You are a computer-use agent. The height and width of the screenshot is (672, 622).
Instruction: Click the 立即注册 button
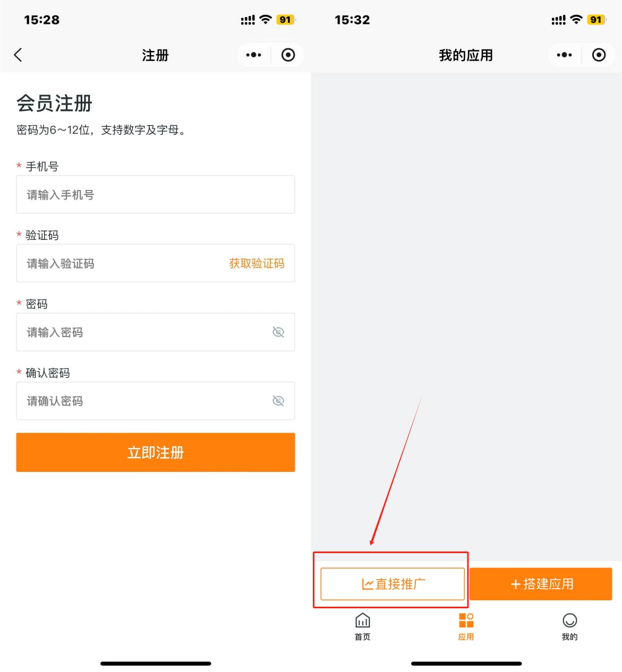click(x=156, y=452)
